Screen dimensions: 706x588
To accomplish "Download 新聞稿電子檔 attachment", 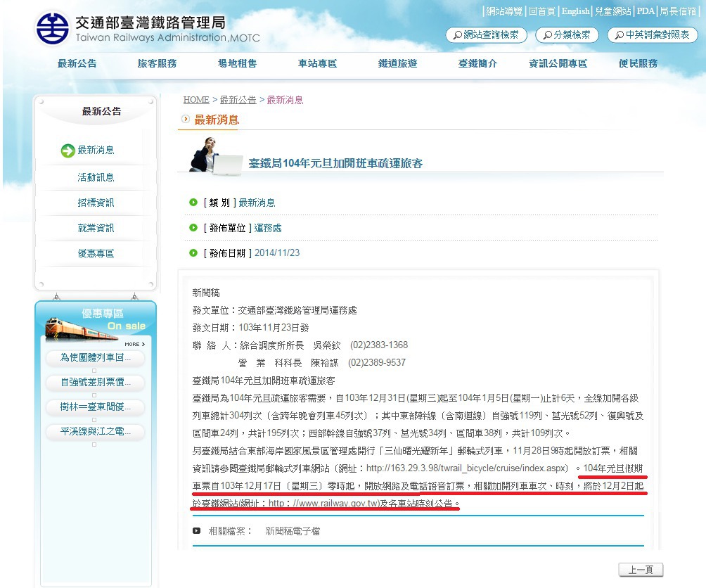I will coord(293,531).
